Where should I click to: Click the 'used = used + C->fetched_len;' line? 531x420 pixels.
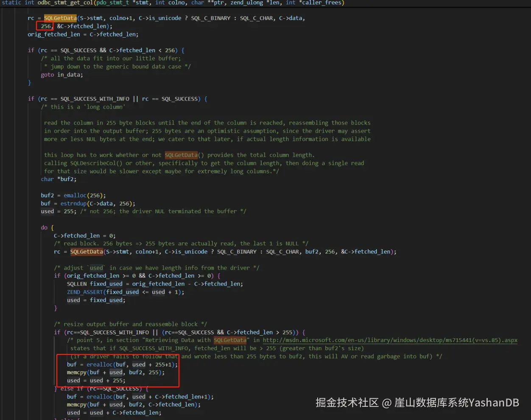(x=114, y=413)
